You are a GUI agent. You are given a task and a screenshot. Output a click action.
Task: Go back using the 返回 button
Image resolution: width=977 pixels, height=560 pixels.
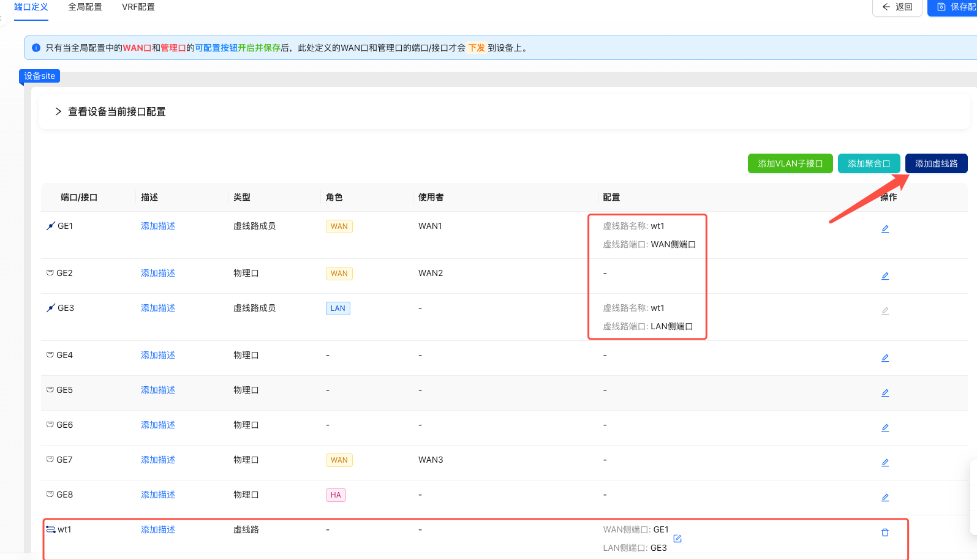tap(897, 7)
